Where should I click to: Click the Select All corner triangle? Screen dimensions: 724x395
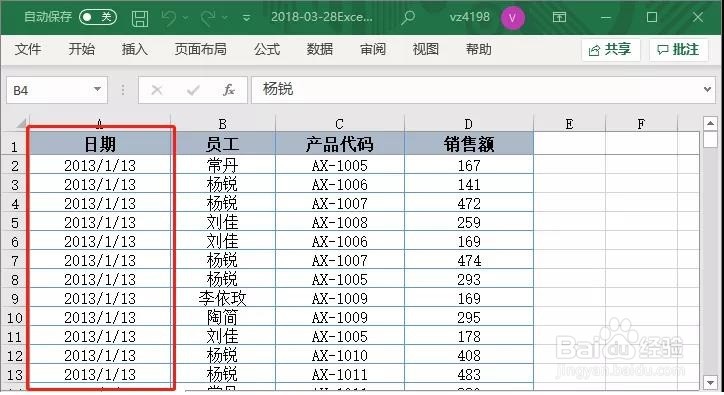coord(21,123)
